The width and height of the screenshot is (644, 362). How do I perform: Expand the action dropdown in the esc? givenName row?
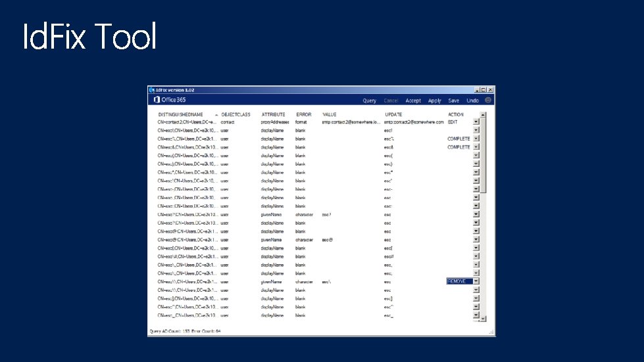(x=476, y=214)
